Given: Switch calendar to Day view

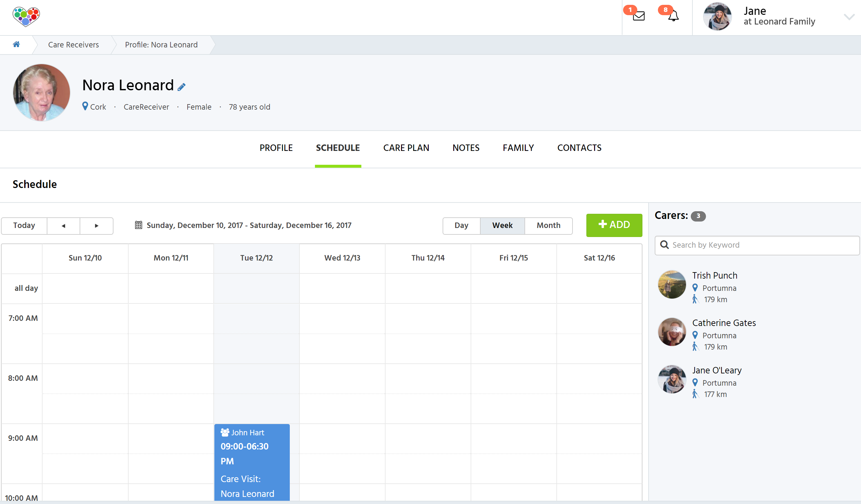Looking at the screenshot, I should (461, 225).
